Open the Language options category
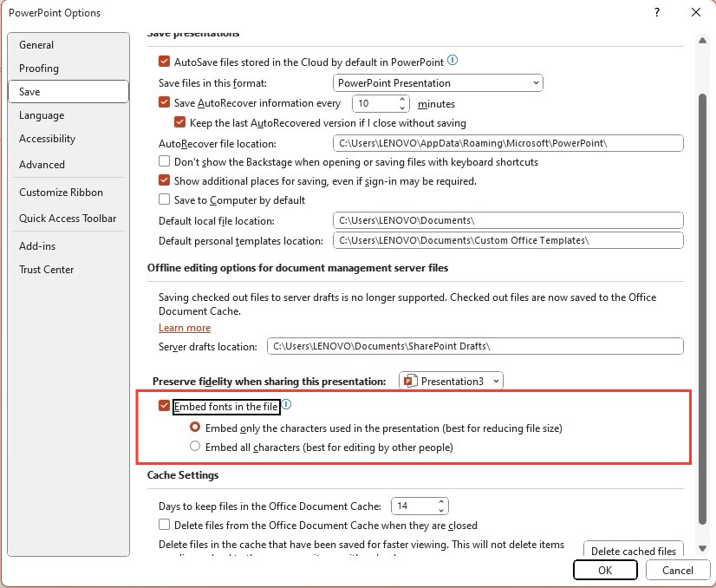Viewport: 716px width, 588px height. [68, 115]
